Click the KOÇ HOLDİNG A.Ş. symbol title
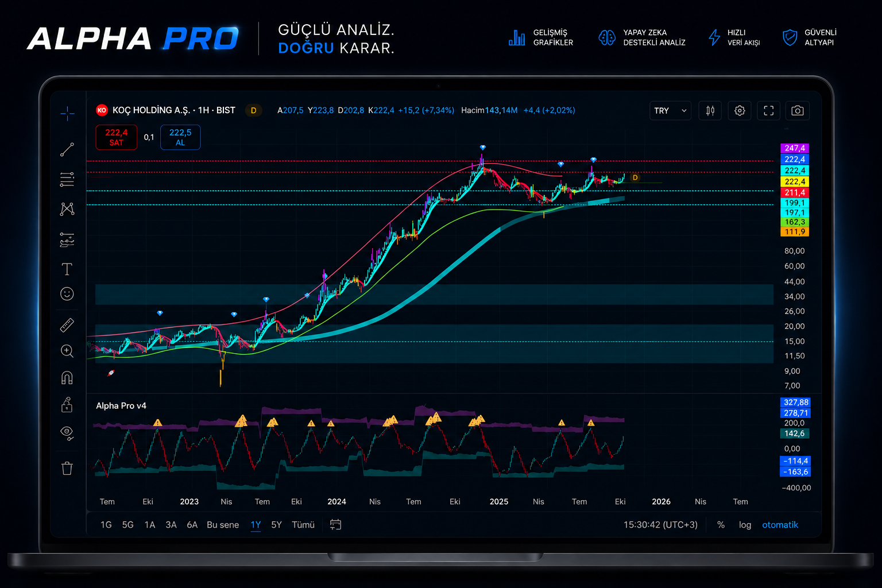Screen dimensions: 882x588 (174, 110)
